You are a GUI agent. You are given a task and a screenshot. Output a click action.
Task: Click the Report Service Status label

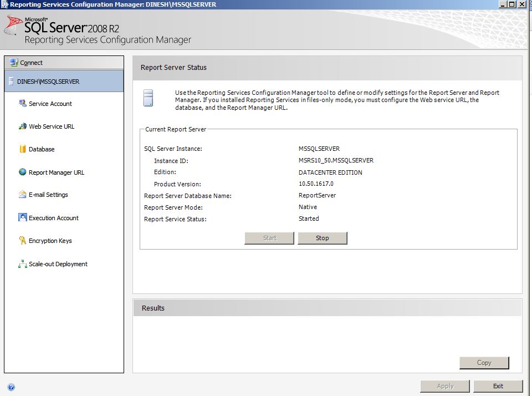pyautogui.click(x=175, y=219)
